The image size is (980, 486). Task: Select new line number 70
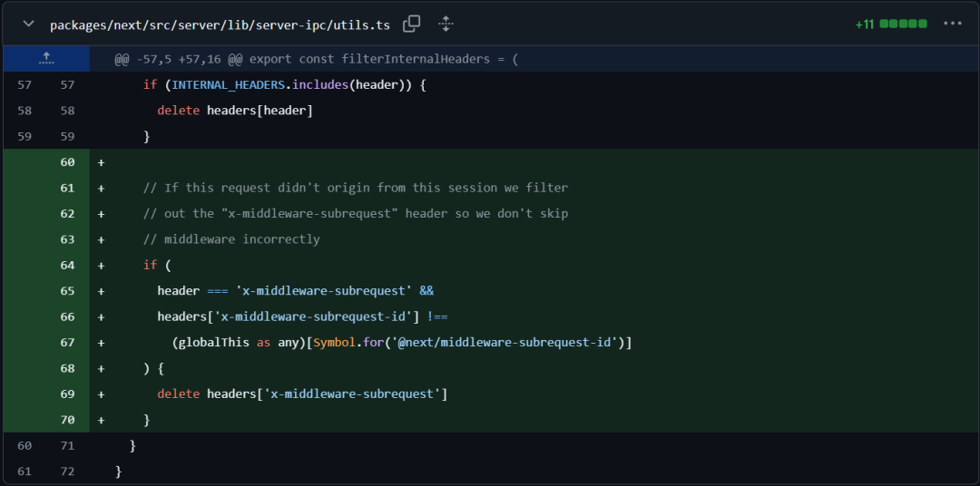point(67,421)
